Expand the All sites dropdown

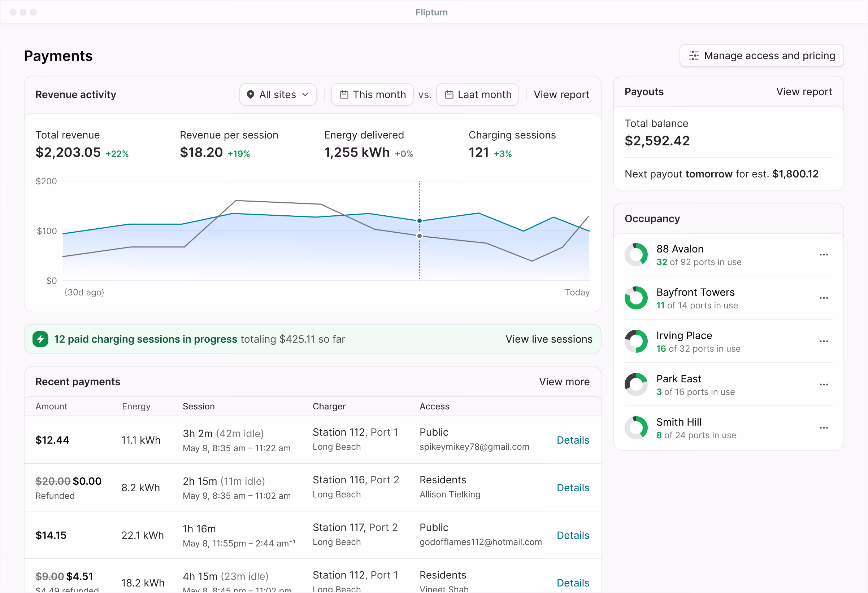pos(278,95)
